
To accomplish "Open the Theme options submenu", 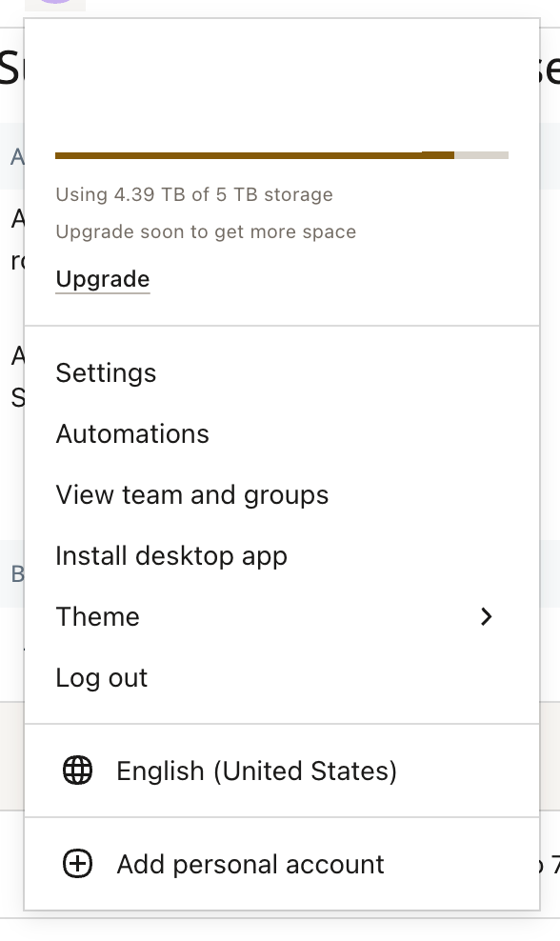I will point(97,616).
